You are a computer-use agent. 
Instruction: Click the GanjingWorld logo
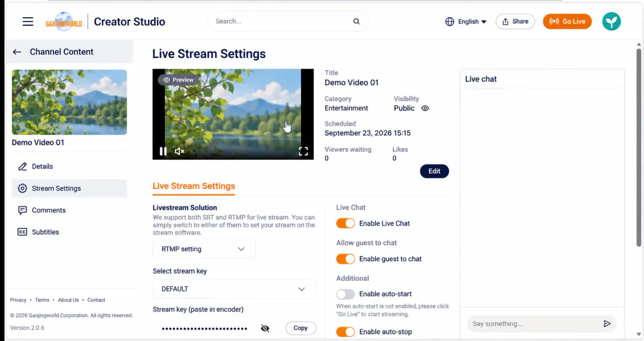click(x=63, y=21)
